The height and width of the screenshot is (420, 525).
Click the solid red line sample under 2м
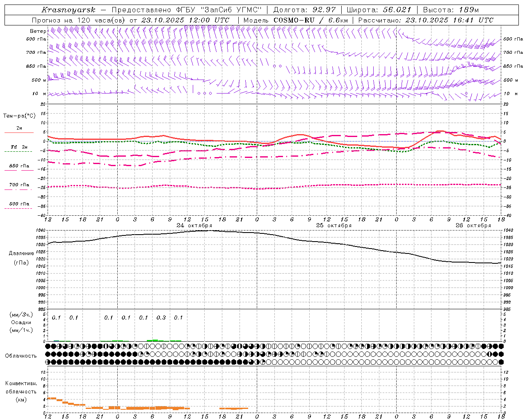(x=19, y=133)
